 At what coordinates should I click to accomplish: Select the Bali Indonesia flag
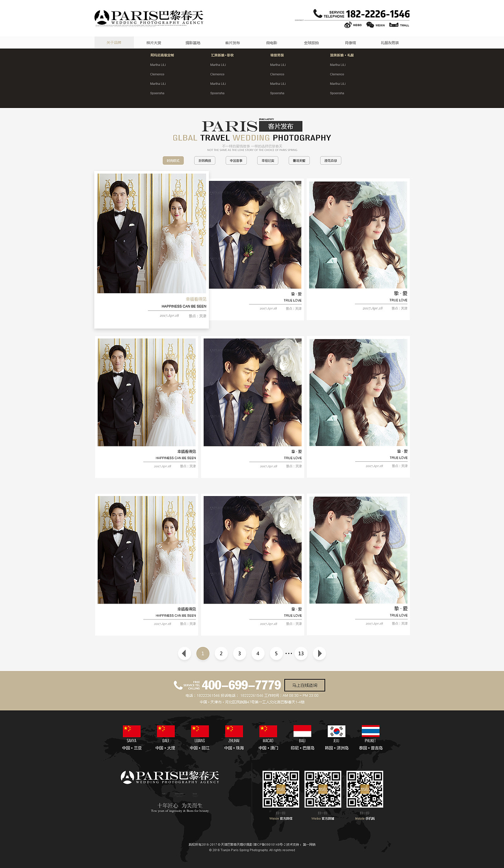(302, 731)
